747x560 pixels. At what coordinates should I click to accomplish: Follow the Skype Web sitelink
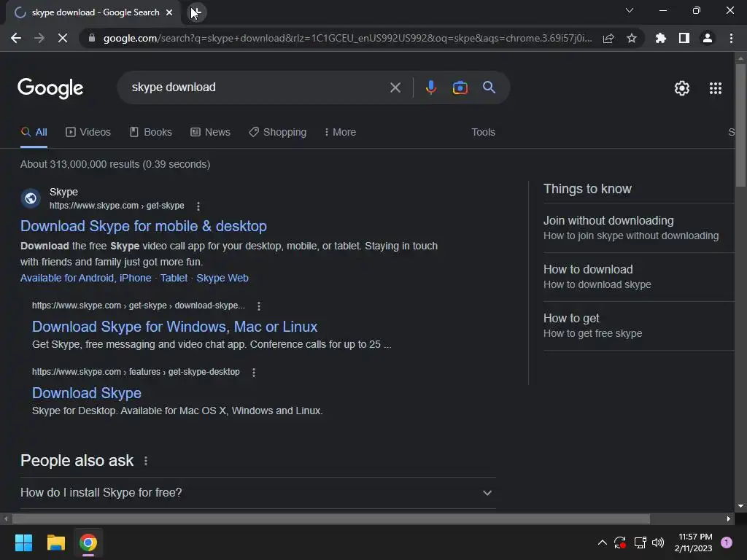pyautogui.click(x=222, y=278)
